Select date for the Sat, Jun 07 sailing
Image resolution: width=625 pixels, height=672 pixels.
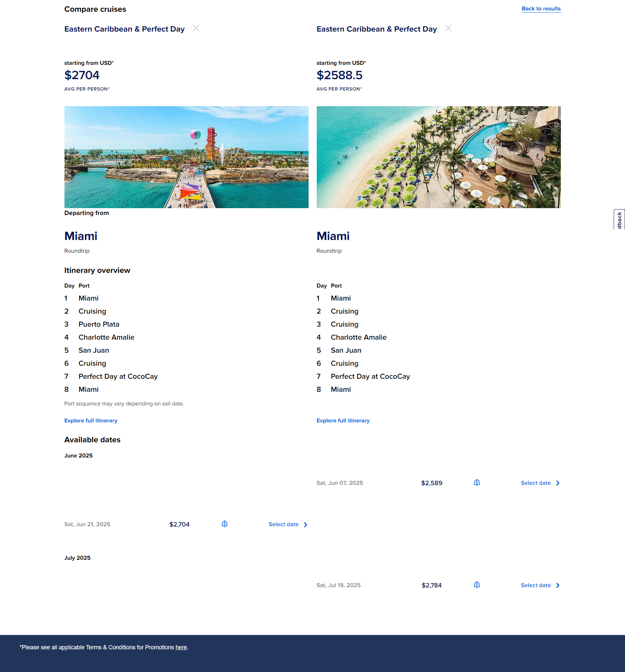(536, 483)
